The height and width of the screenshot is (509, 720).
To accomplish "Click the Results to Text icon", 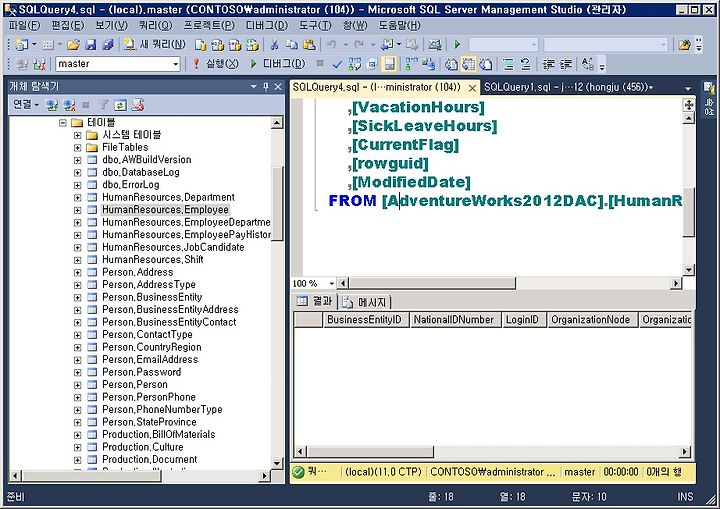I will [x=451, y=64].
